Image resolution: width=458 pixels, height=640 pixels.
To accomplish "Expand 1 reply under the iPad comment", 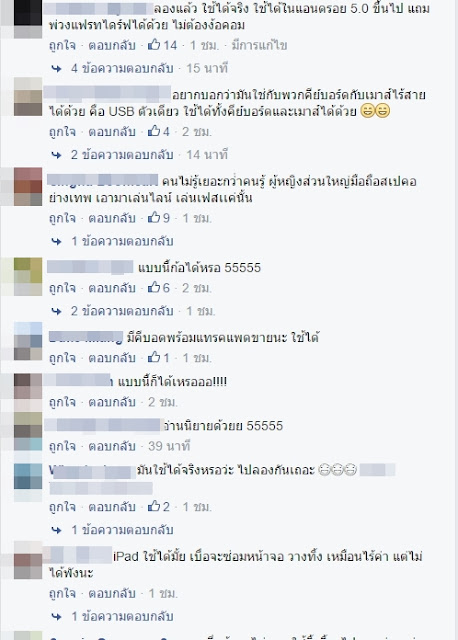I will (x=122, y=616).
